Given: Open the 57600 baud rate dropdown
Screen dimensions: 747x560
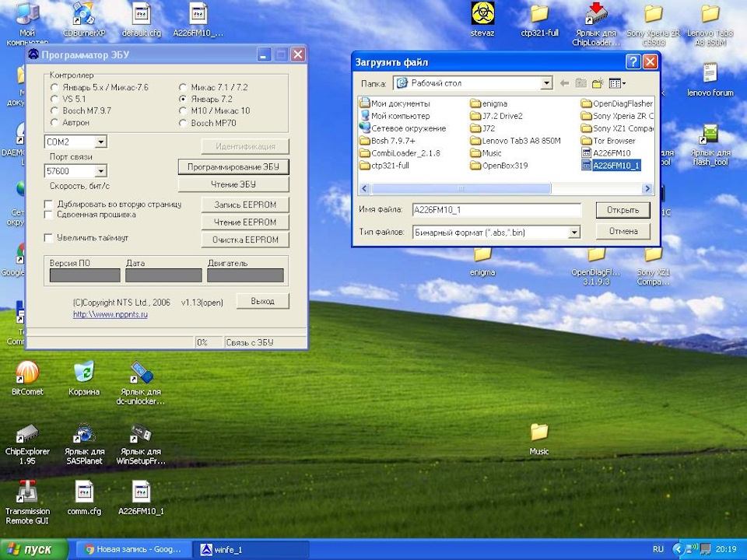Looking at the screenshot, I should [100, 171].
